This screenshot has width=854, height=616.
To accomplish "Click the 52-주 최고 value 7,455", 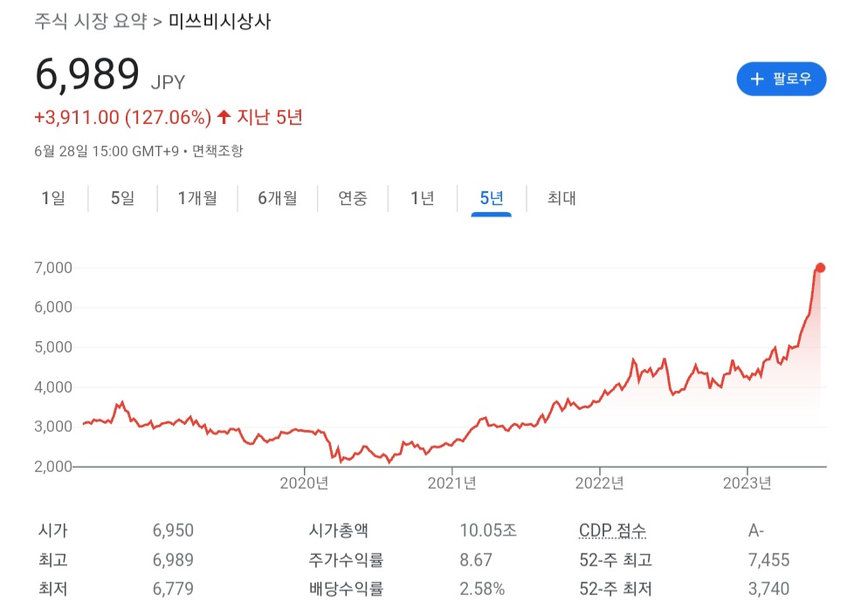I will coord(769,560).
